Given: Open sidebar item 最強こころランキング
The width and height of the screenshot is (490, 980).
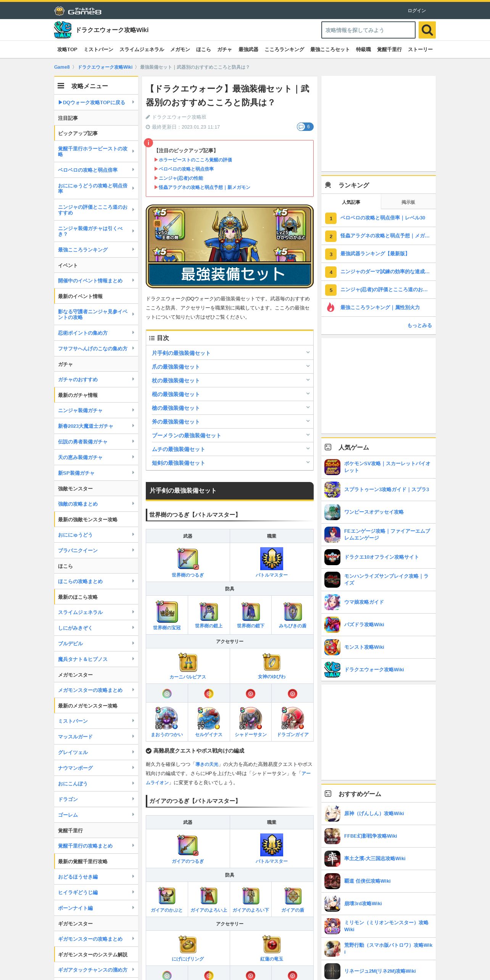Looking at the screenshot, I should [96, 250].
